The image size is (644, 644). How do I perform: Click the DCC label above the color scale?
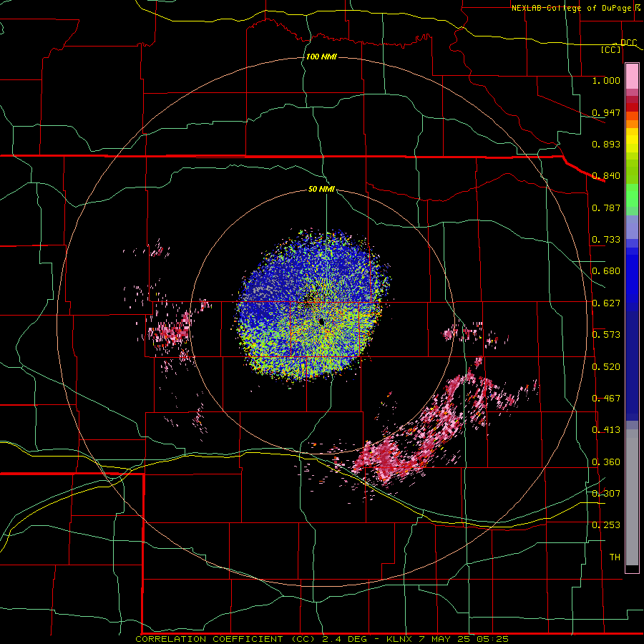click(628, 42)
